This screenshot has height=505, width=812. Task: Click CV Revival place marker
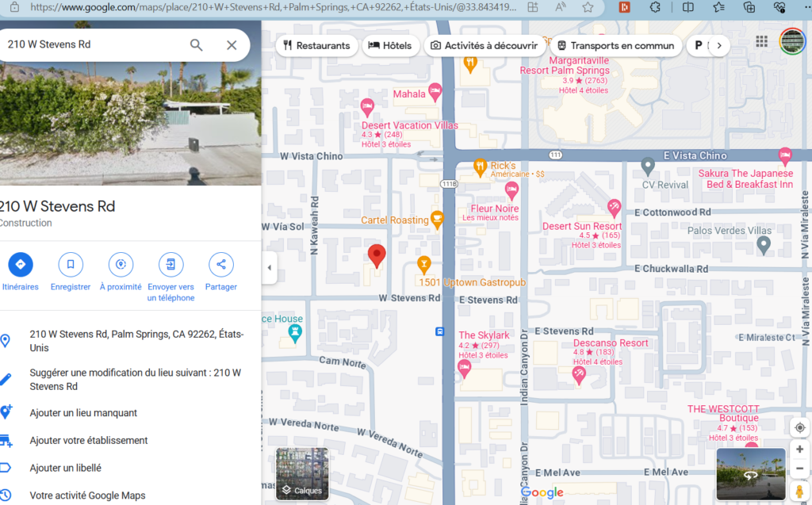[x=647, y=166]
